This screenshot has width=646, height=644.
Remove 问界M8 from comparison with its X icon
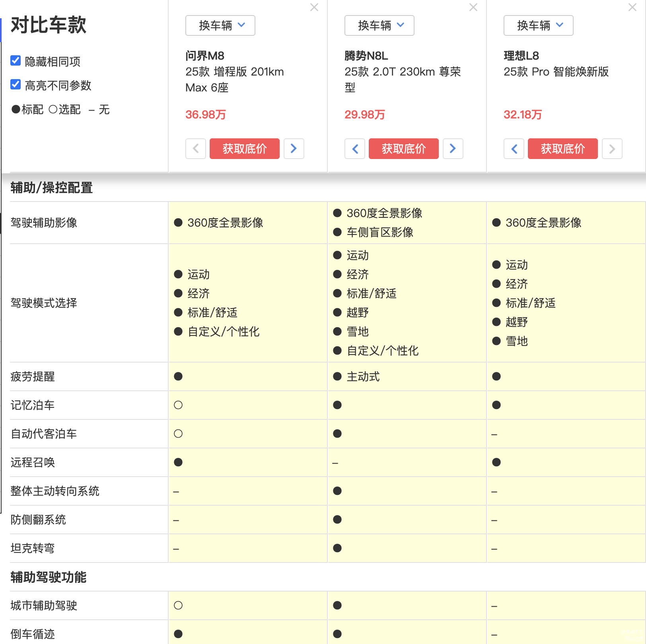(x=314, y=7)
